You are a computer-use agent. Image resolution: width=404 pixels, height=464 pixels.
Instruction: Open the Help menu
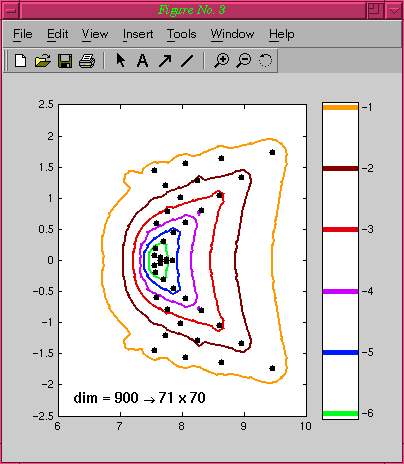point(282,34)
